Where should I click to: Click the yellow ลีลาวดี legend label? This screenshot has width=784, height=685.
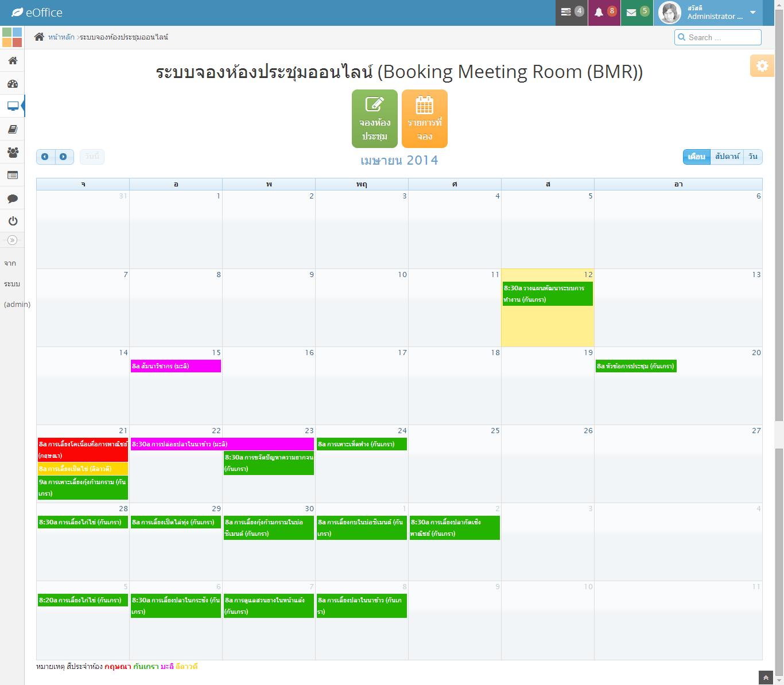coord(187,667)
